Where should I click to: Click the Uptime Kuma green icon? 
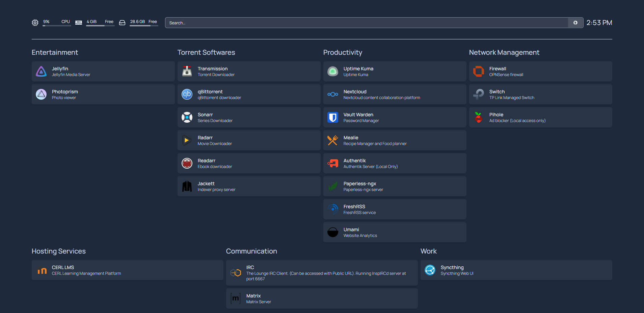333,71
